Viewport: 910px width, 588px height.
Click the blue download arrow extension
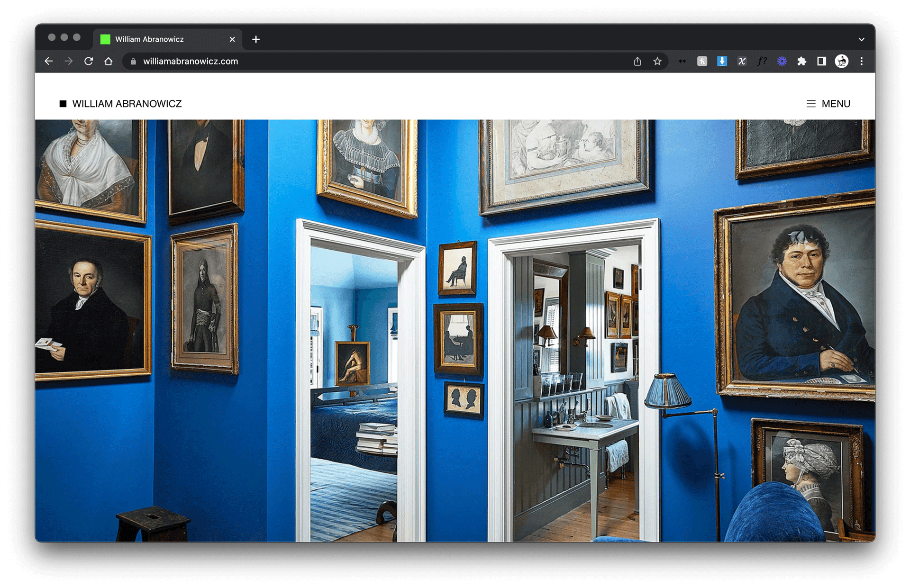point(722,61)
